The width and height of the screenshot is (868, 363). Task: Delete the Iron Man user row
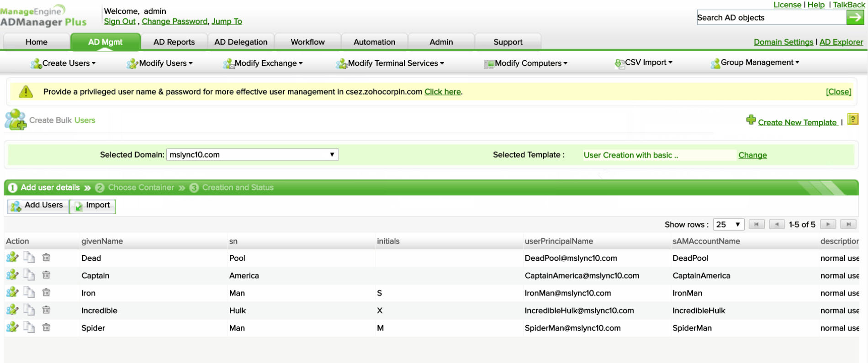click(x=46, y=292)
